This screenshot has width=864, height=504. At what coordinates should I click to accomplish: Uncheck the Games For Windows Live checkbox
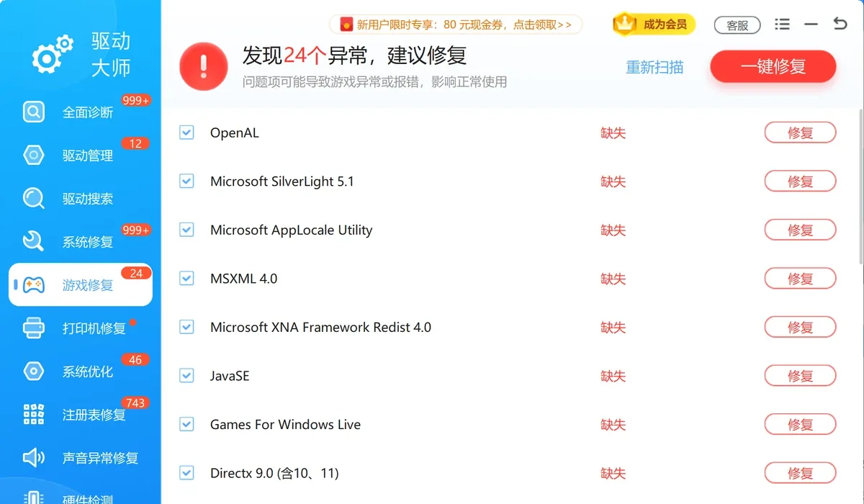point(186,424)
